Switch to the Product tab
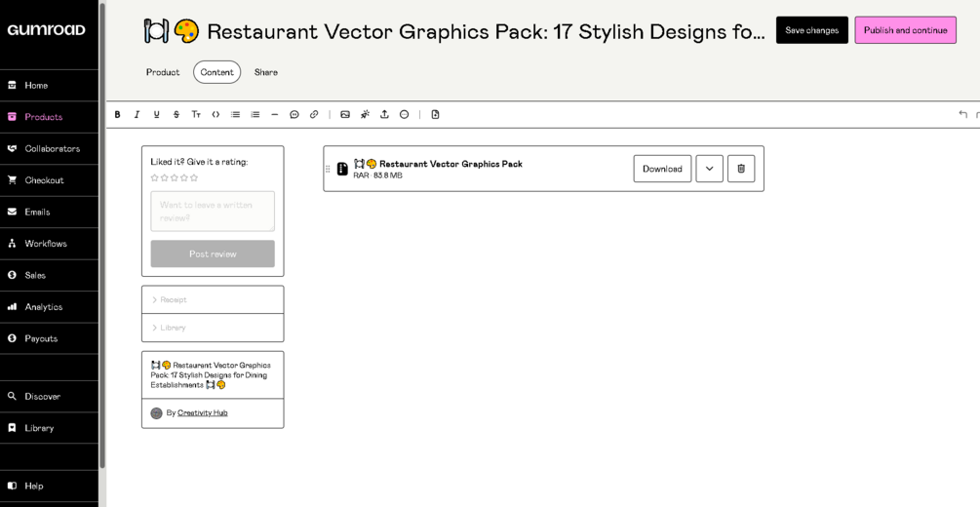Viewport: 980px width, 507px height. click(163, 72)
